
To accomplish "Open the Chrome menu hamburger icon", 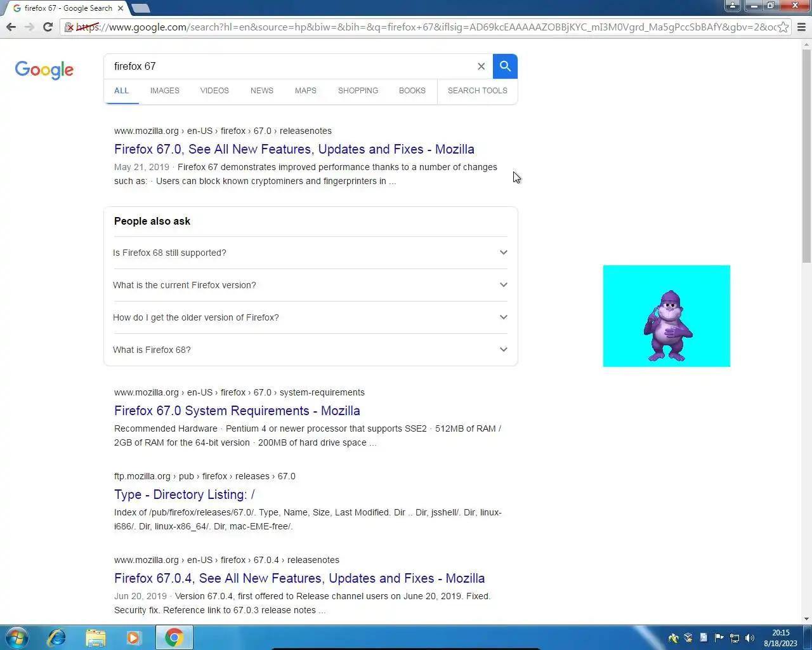I will point(801,27).
